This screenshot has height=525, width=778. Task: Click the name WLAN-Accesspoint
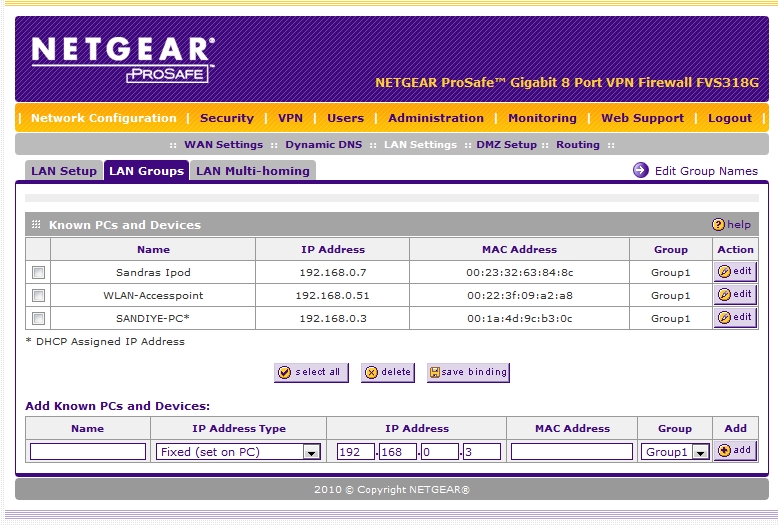pos(153,295)
